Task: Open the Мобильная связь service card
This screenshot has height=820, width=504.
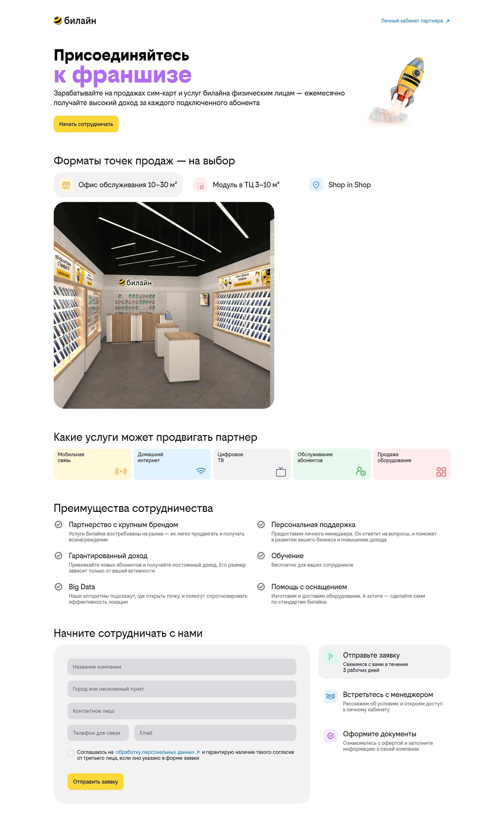Action: [92, 464]
